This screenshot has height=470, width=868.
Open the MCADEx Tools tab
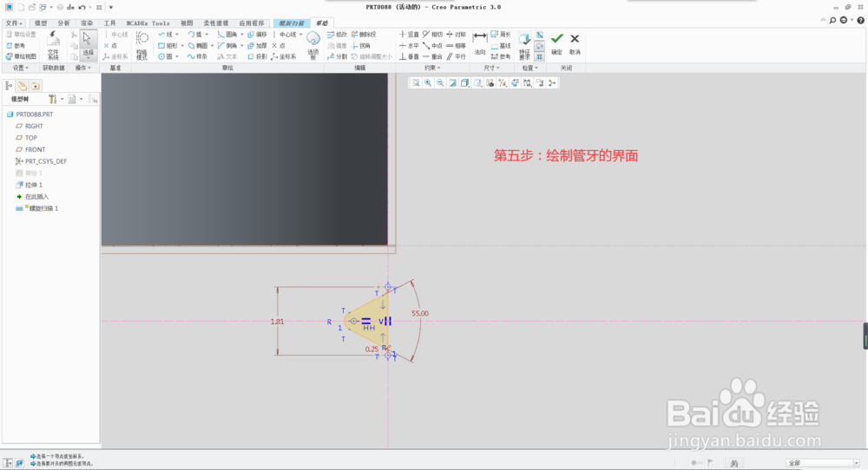(x=148, y=23)
